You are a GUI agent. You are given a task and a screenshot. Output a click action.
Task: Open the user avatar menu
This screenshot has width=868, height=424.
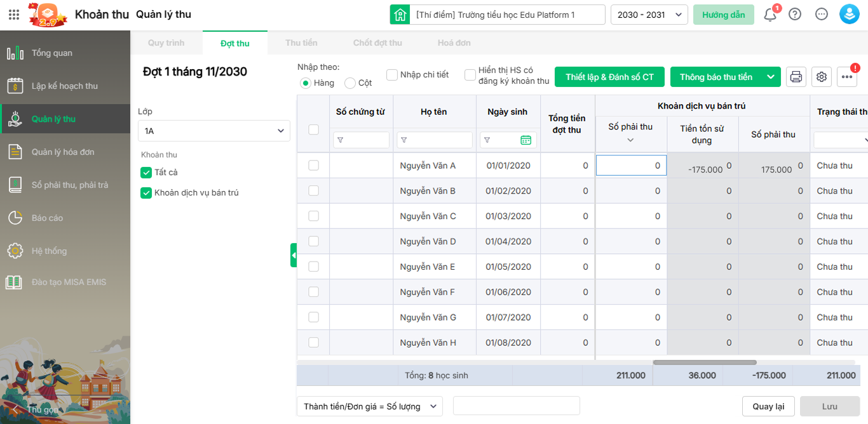pos(849,15)
